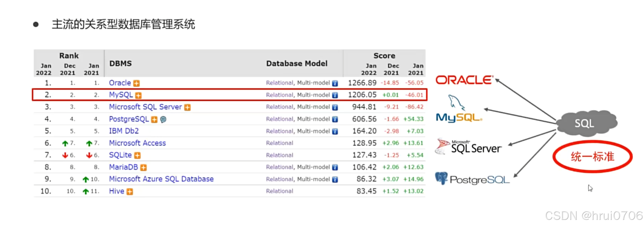Image resolution: width=644 pixels, height=226 pixels.
Task: Click the blue info icon in the MySQL row
Action: (335, 95)
